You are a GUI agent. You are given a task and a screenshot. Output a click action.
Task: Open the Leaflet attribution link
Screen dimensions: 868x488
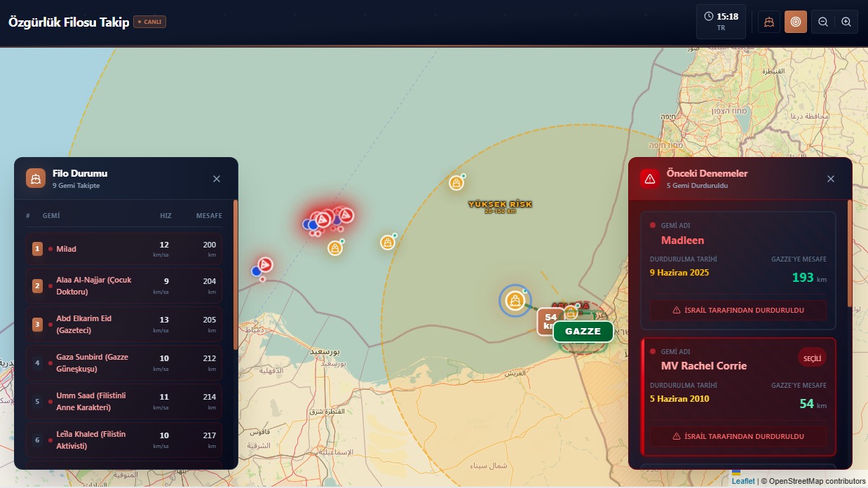743,481
